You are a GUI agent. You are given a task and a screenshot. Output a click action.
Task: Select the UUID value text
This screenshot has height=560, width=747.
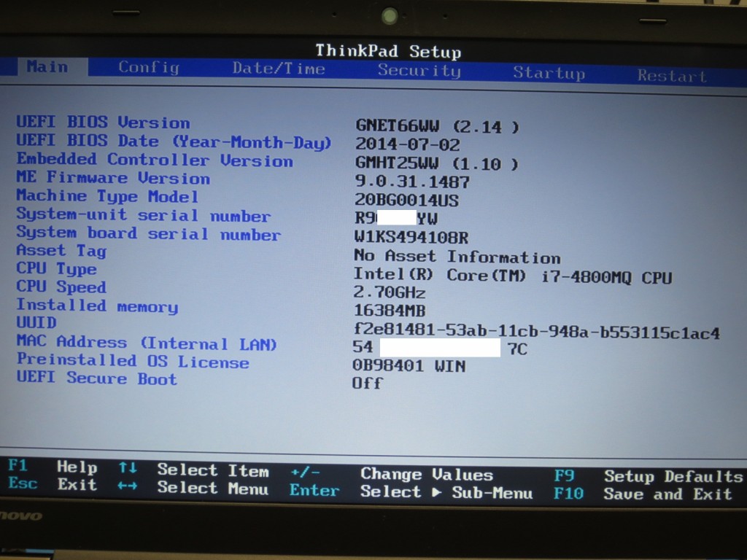[x=536, y=332]
